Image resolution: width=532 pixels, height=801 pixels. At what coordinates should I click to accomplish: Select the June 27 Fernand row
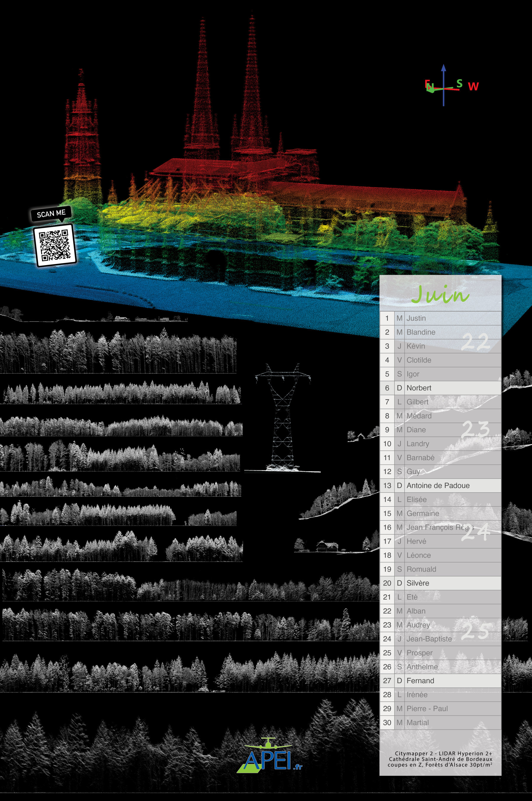pos(440,681)
